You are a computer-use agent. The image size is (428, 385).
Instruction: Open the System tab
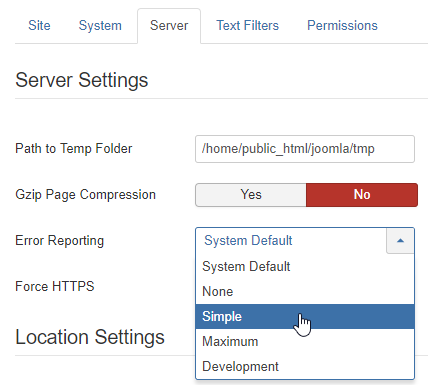pos(100,26)
